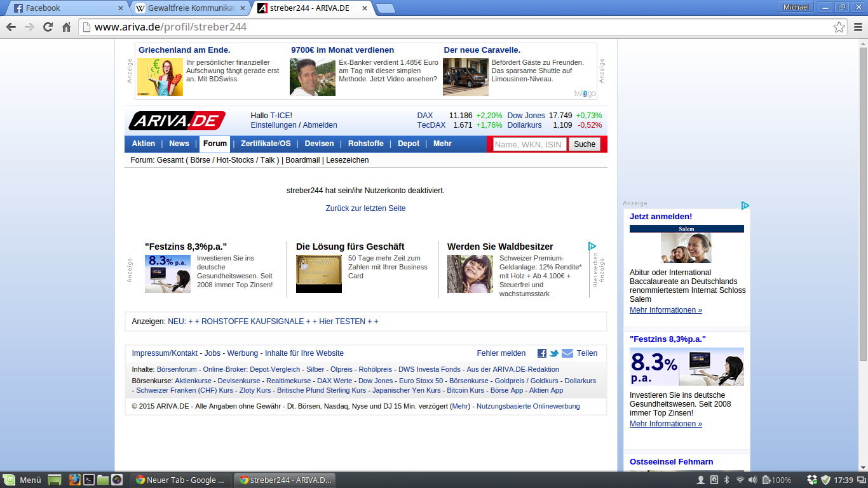Open Mehr Informationen under Salem ad
Image resolution: width=868 pixels, height=488 pixels.
click(x=666, y=310)
